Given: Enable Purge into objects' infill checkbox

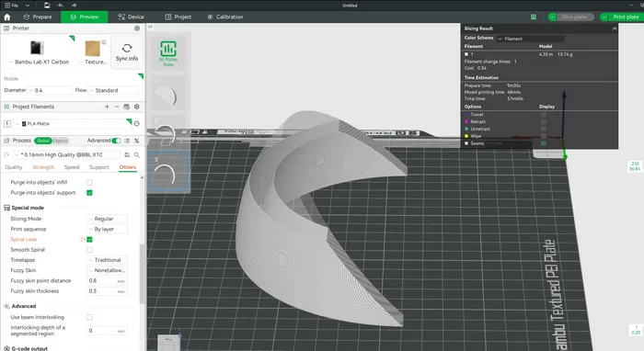Looking at the screenshot, I should click(x=89, y=182).
